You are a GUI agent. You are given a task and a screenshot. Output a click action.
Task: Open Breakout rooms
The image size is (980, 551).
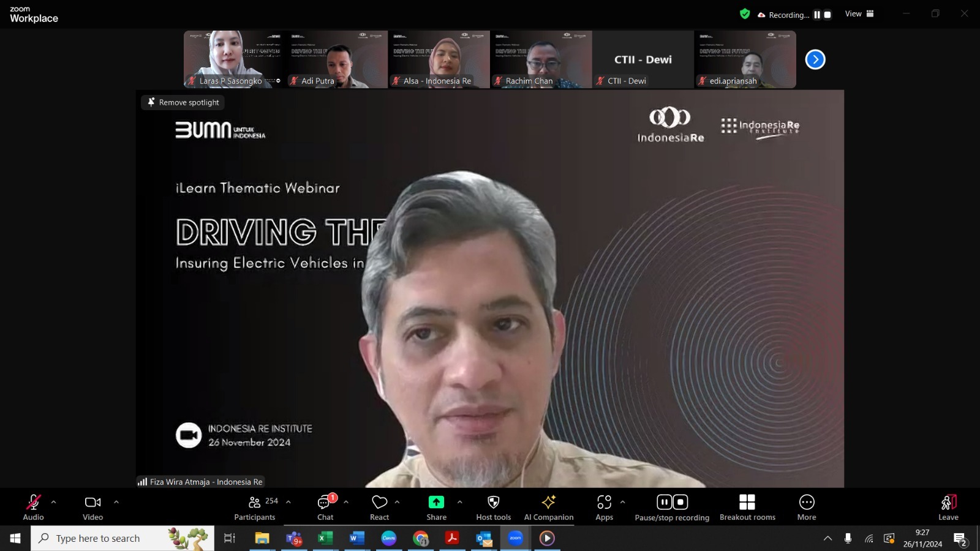pos(747,508)
